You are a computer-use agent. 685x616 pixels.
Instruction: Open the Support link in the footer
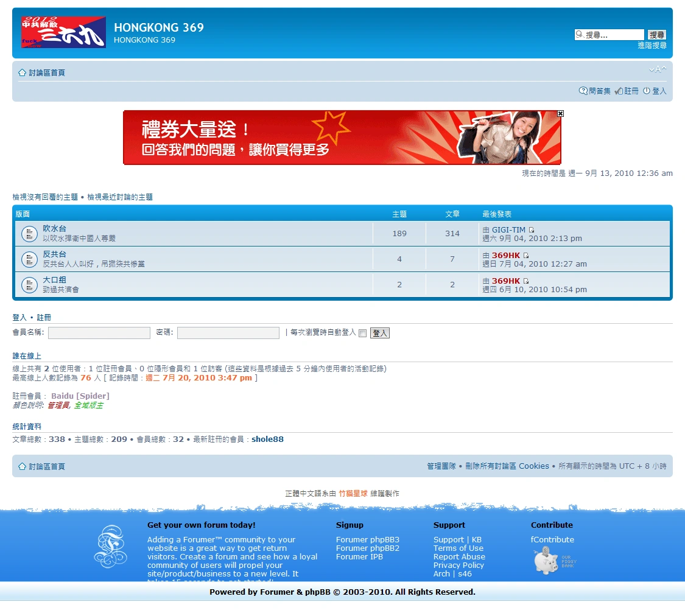[x=449, y=539]
